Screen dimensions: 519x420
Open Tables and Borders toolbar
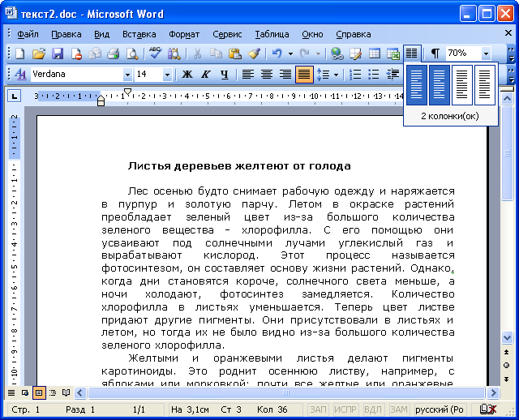pyautogui.click(x=356, y=54)
